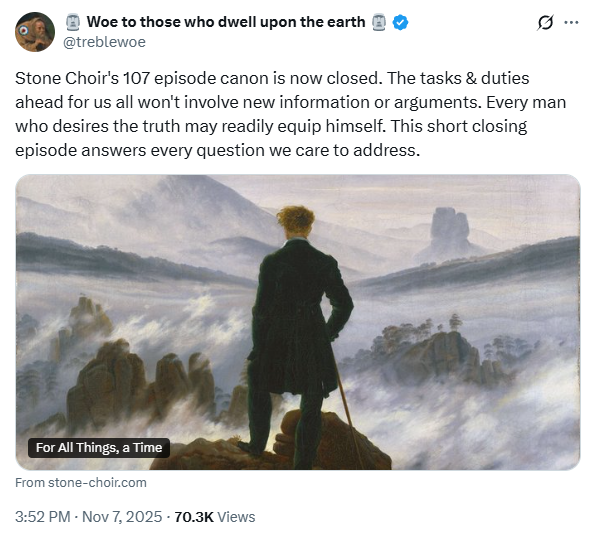The width and height of the screenshot is (596, 540).
Task: Open the @treblewoe handle link
Action: coord(104,42)
